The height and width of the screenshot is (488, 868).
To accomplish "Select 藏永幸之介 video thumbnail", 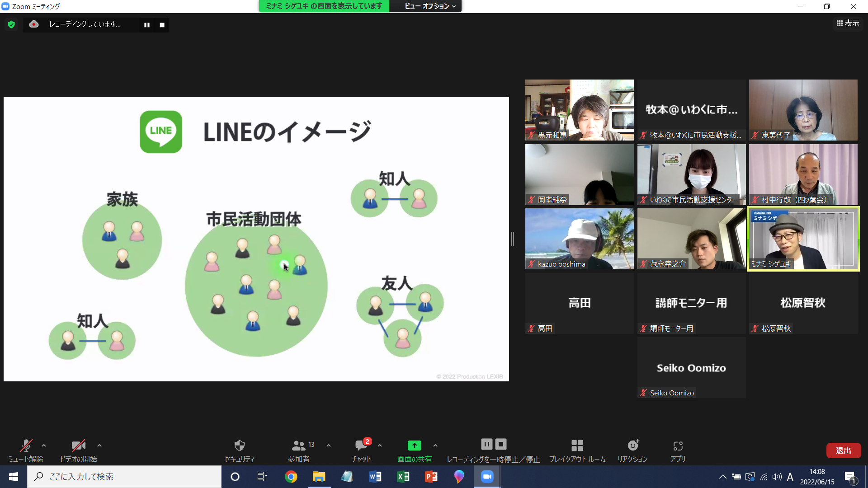I will click(691, 239).
